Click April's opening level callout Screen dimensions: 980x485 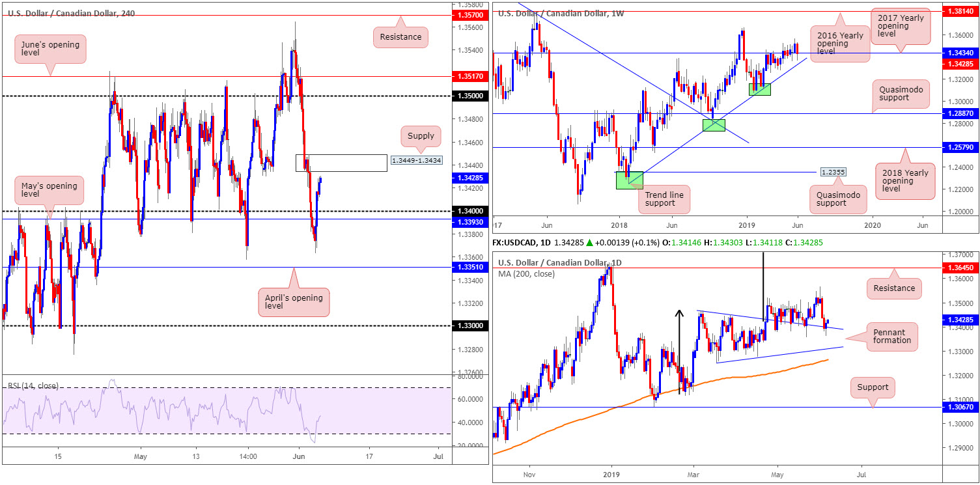click(294, 302)
